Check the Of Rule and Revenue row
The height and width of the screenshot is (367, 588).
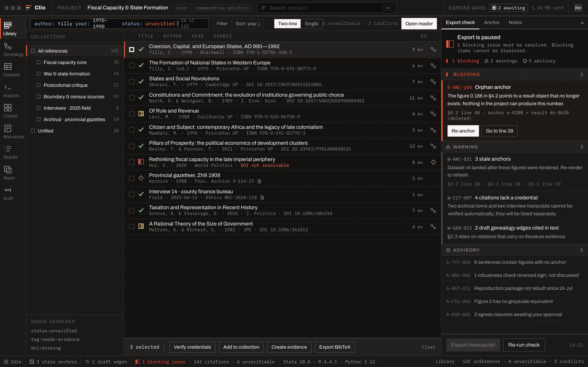click(x=132, y=114)
